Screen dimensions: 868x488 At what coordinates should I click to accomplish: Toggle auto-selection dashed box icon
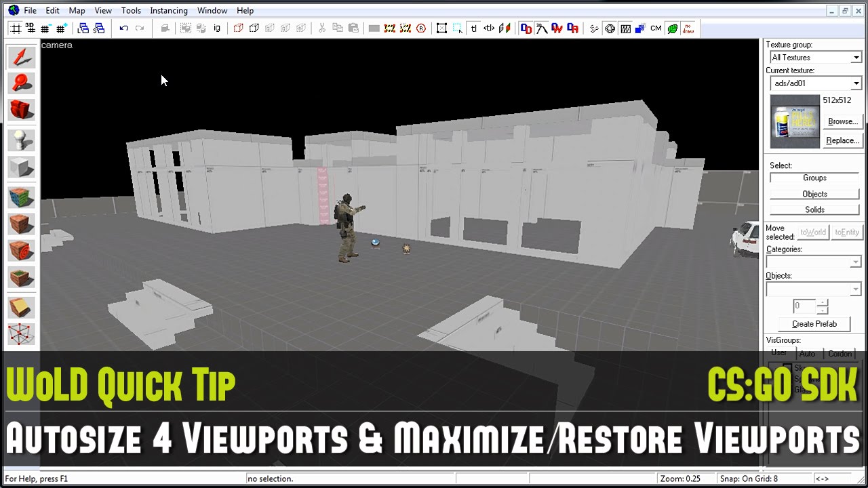(458, 28)
